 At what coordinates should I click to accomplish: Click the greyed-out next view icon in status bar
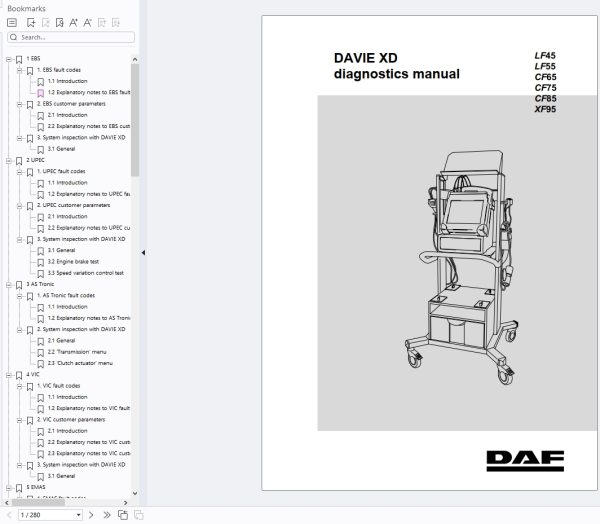(139, 515)
